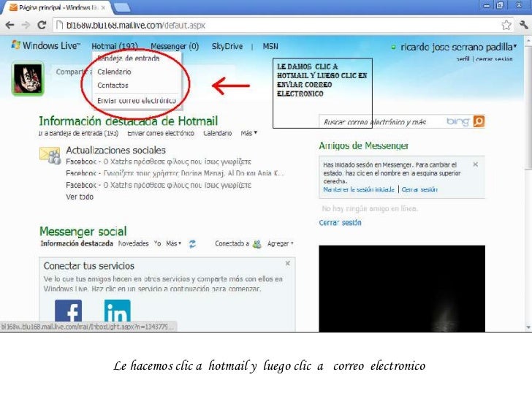Open the wrench settings menu

[x=524, y=24]
